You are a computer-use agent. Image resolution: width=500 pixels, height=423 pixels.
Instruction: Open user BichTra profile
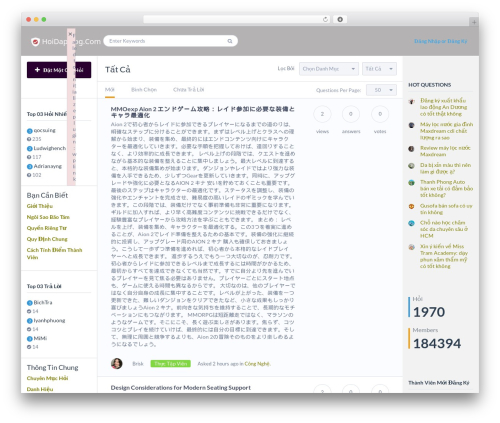[x=43, y=302]
